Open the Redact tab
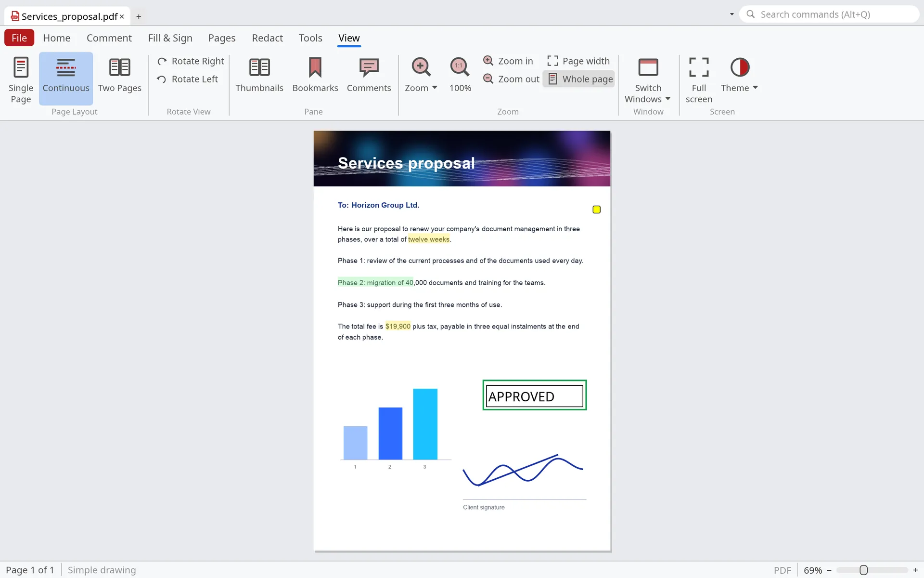The image size is (924, 578). [267, 38]
